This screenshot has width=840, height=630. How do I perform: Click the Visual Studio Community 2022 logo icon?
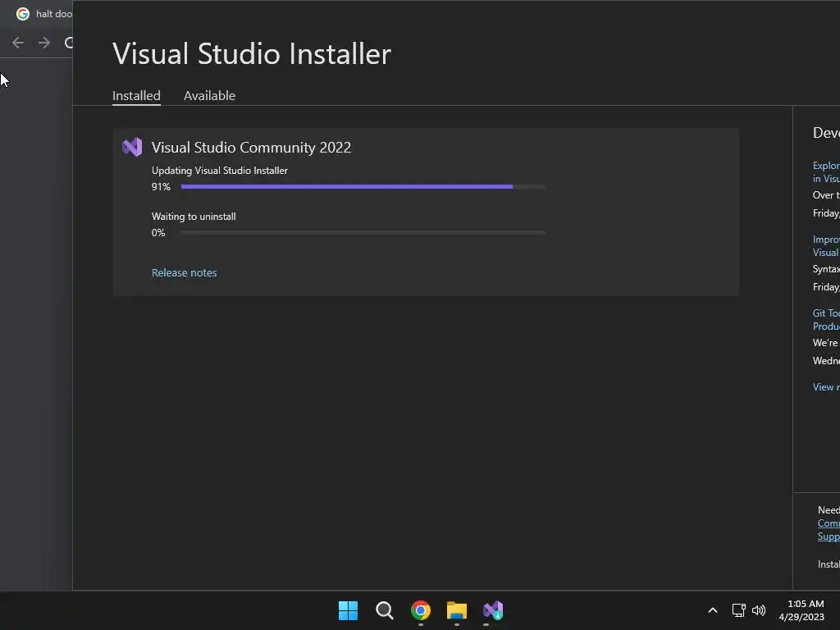coord(132,147)
